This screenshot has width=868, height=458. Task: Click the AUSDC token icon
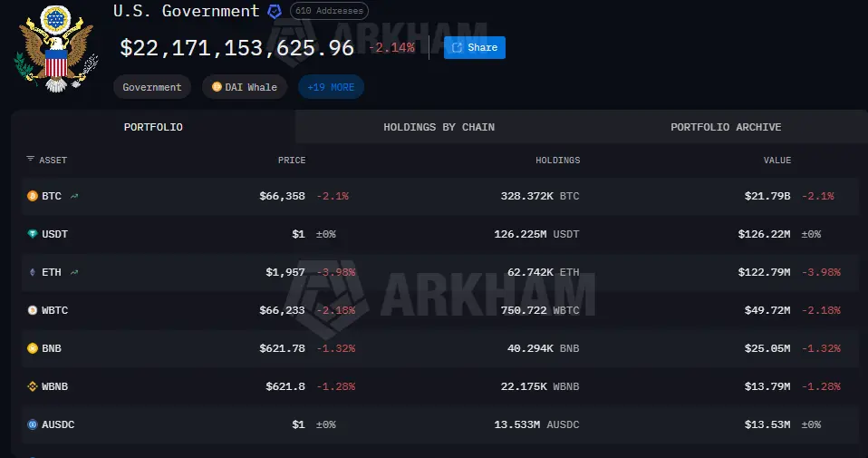coord(32,424)
